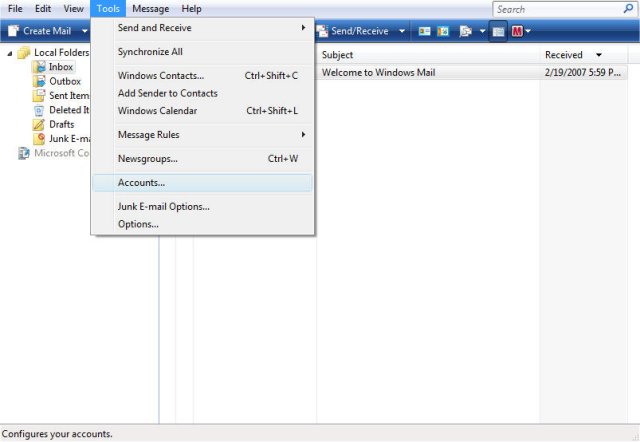Open the Welcome to Windows Mail message
Image resolution: width=640 pixels, height=442 pixels.
click(x=378, y=72)
